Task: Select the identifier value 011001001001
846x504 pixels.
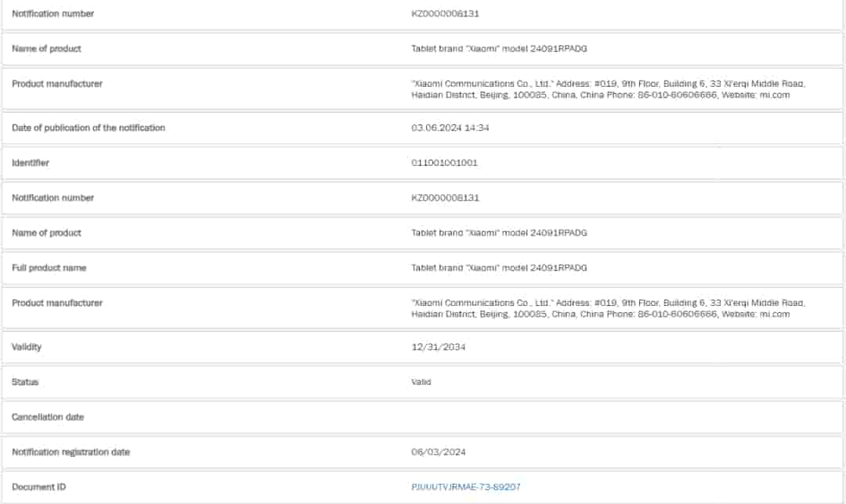Action: 444,163
